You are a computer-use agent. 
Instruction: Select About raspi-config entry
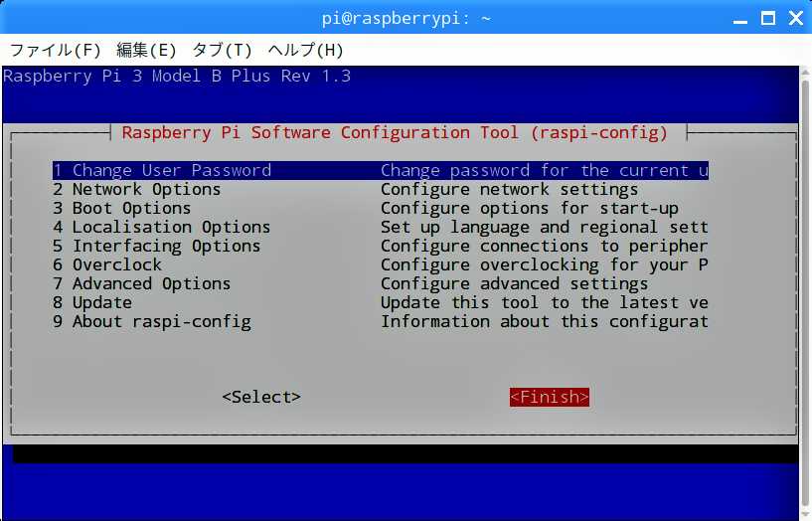pos(380,321)
